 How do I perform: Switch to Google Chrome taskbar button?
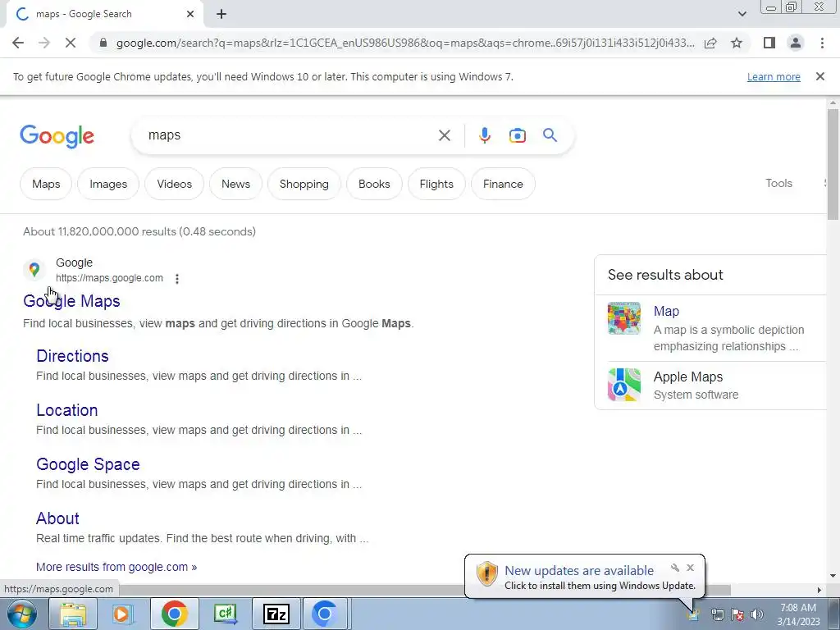point(174,614)
